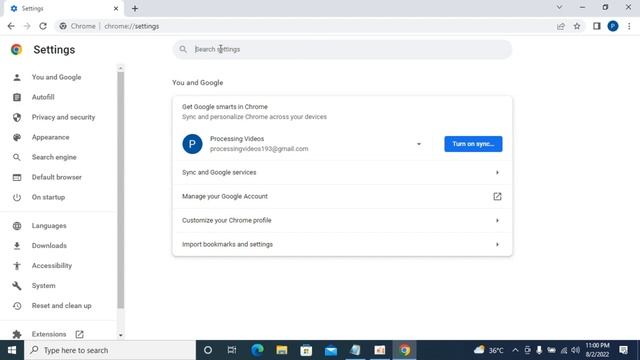Click Chrome icon on taskbar

404,350
